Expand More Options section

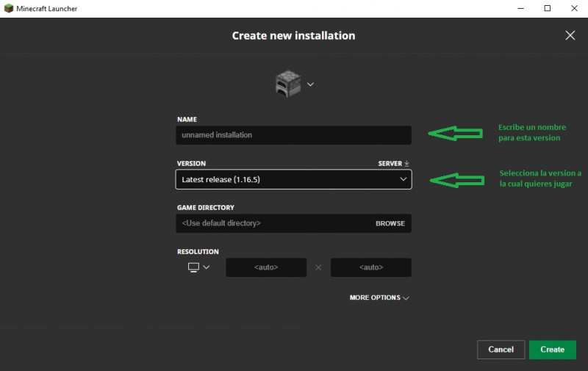379,298
